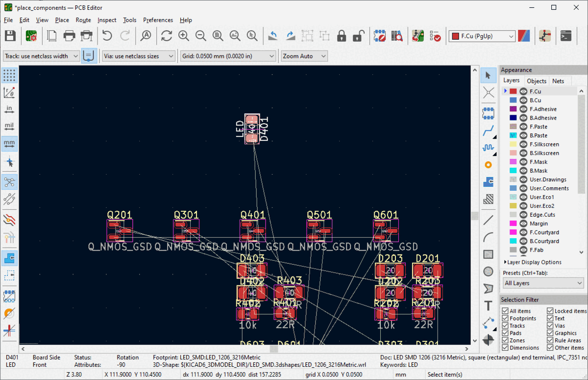Switch units to millimeters
The height and width of the screenshot is (380, 588).
[9, 144]
